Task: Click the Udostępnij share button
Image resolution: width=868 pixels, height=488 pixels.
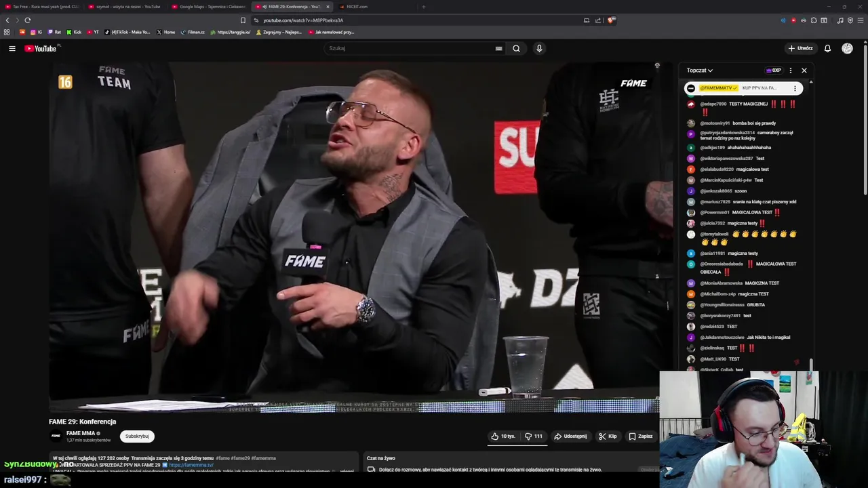Action: coord(571,436)
